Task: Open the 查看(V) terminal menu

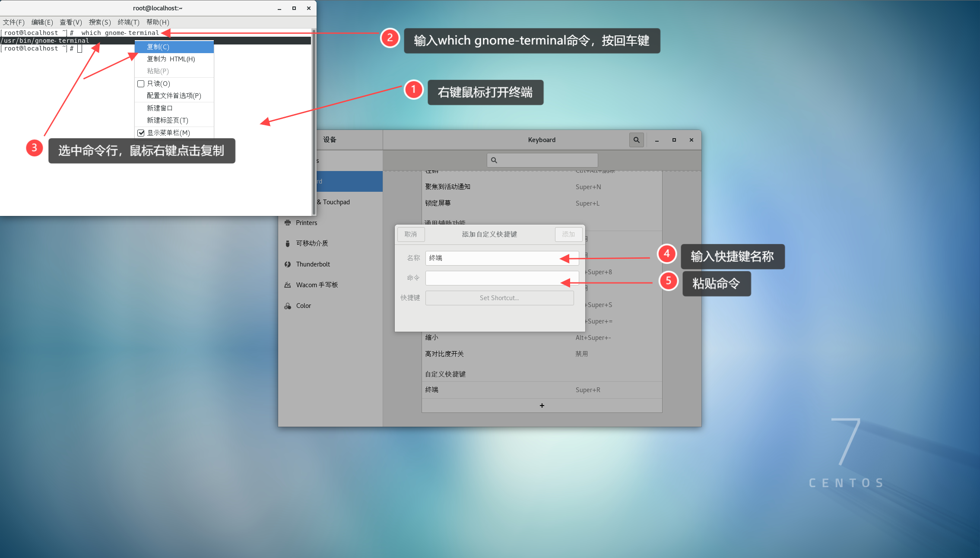Action: point(71,22)
